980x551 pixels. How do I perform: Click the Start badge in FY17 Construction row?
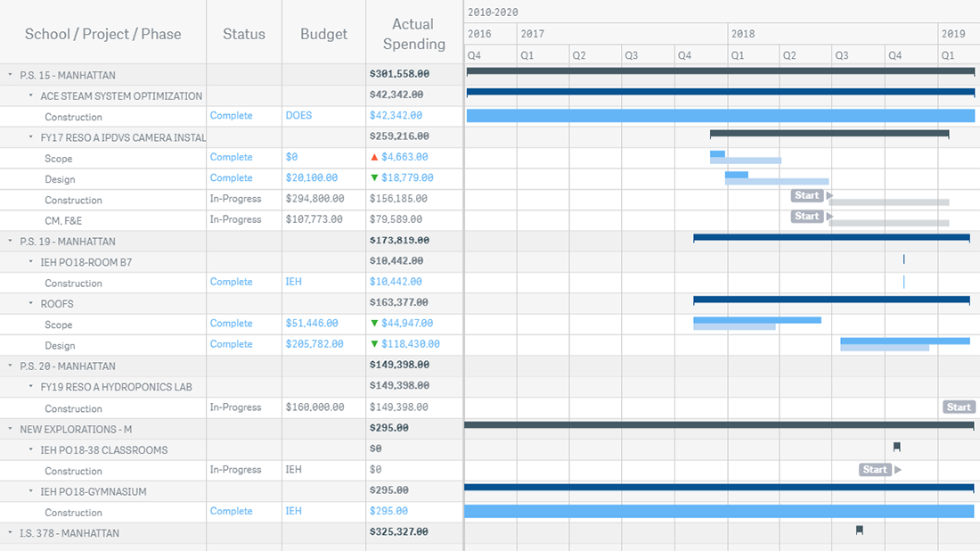click(x=806, y=195)
